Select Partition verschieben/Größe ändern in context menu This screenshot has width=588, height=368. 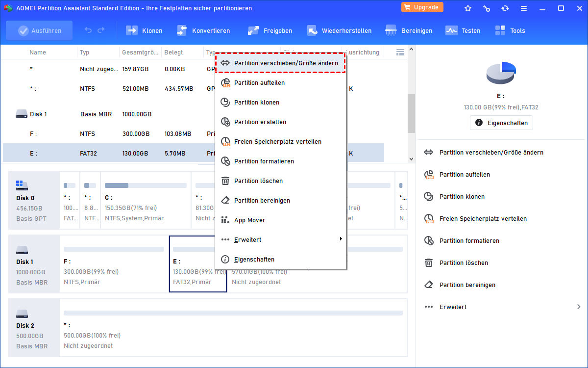[281, 63]
